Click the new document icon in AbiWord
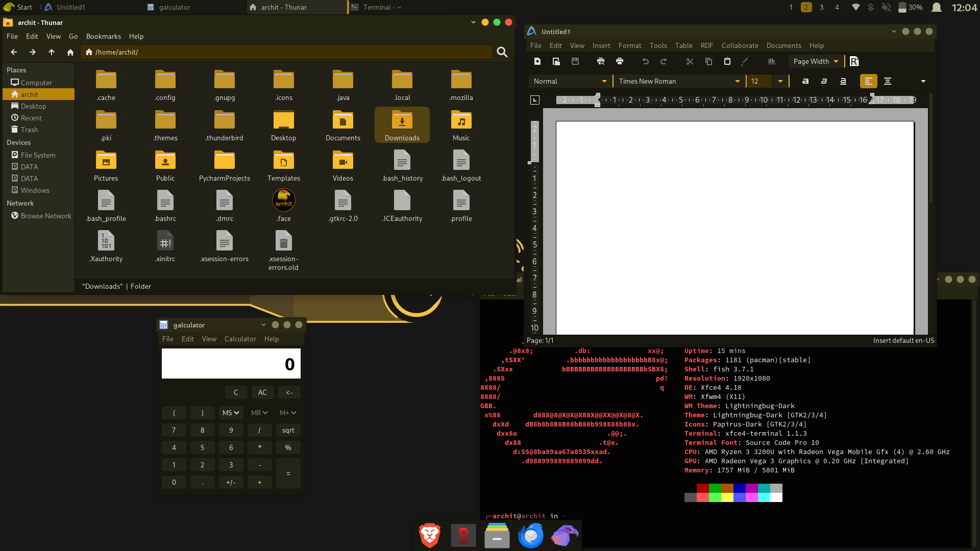 [537, 61]
